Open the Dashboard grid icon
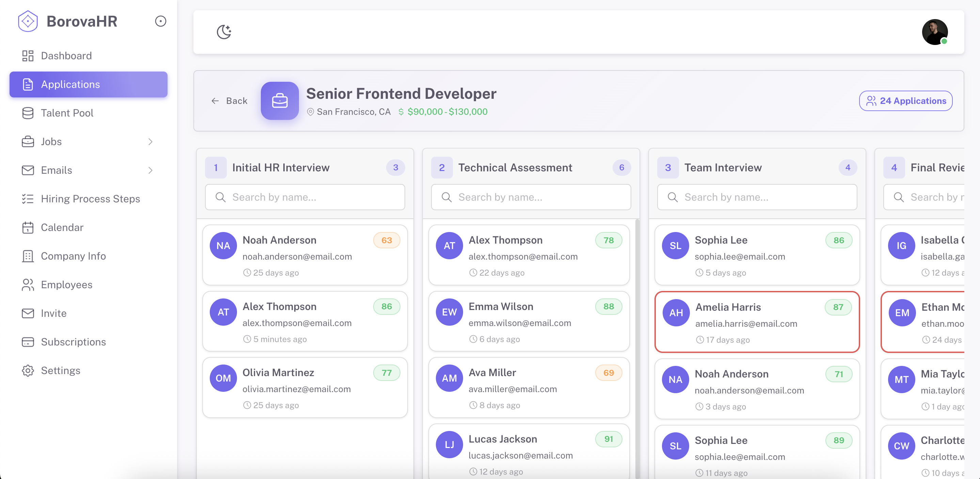Image resolution: width=980 pixels, height=479 pixels. (28, 56)
